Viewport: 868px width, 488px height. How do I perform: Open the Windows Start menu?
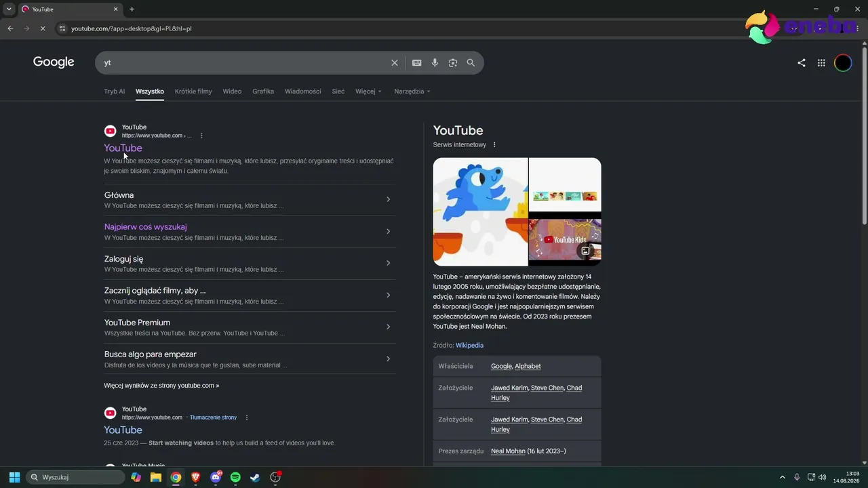[x=14, y=477]
